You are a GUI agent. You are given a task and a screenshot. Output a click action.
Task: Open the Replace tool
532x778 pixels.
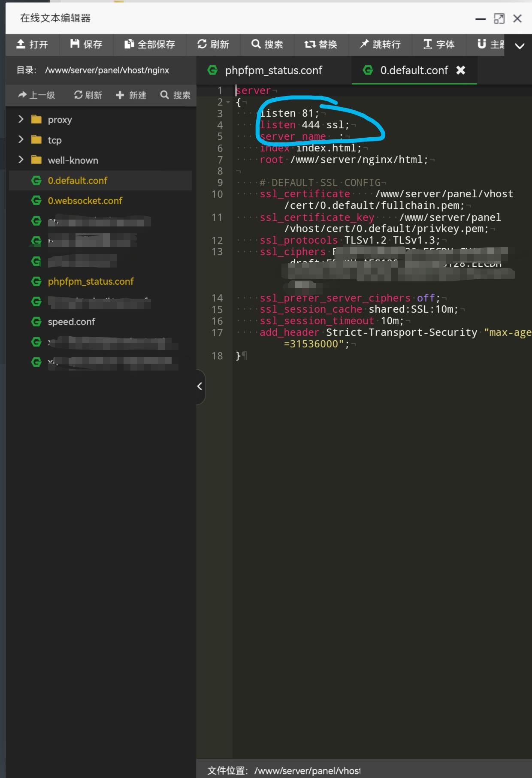coord(321,44)
